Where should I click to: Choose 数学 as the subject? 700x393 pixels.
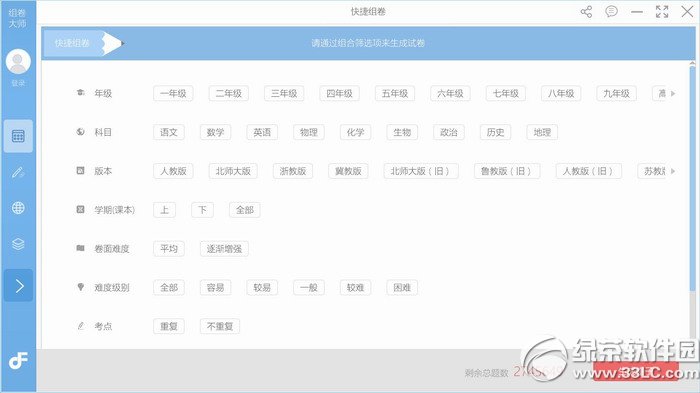pos(215,132)
